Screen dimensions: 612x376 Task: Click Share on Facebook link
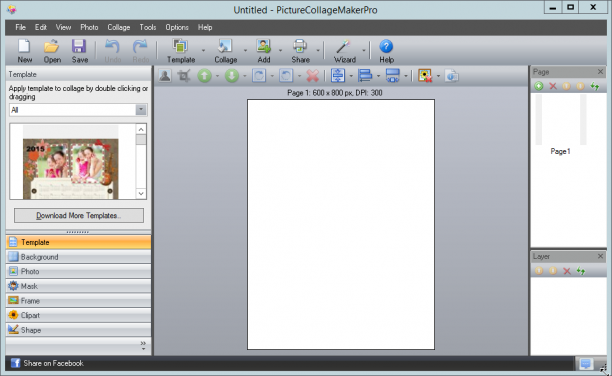tap(53, 363)
